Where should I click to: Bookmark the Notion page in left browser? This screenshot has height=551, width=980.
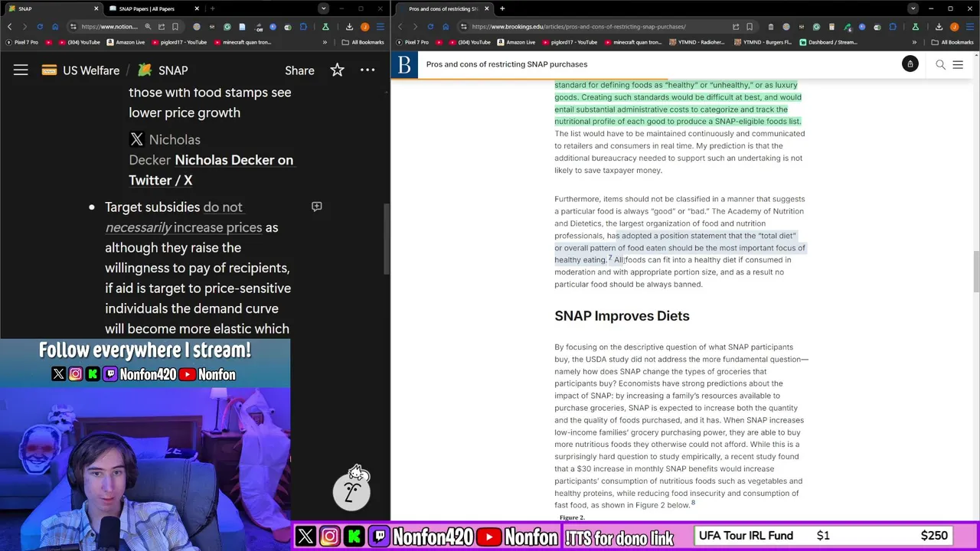coord(175,27)
